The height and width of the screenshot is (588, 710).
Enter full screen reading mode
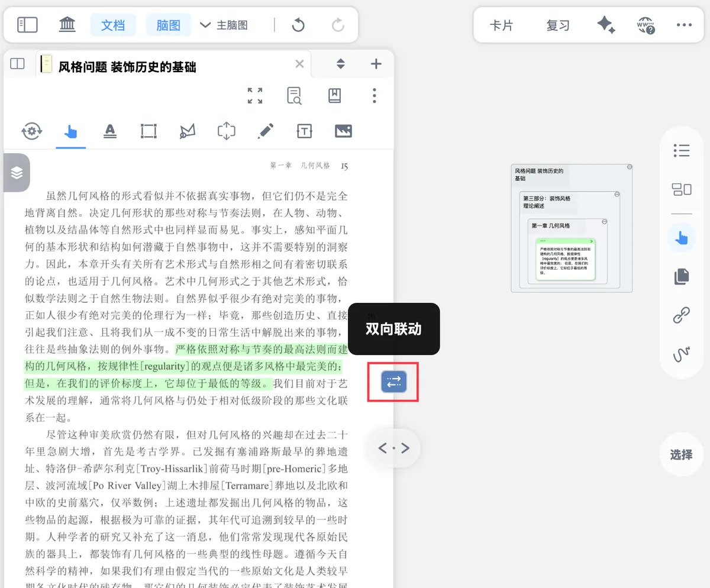click(x=255, y=95)
